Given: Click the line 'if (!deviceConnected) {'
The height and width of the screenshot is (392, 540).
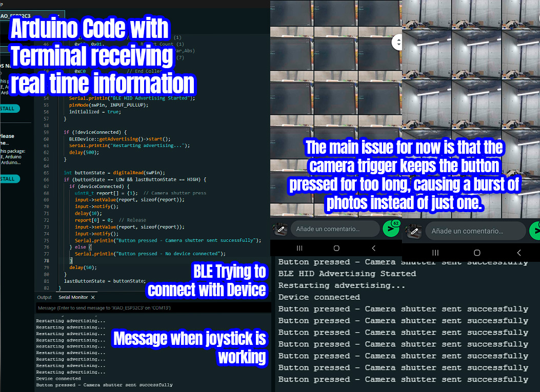Looking at the screenshot, I should pos(95,132).
